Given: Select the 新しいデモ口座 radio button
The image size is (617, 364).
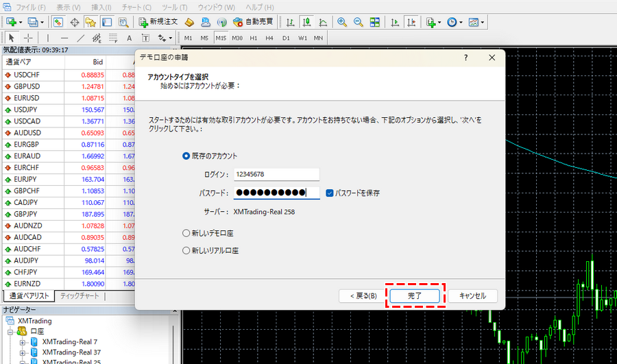Looking at the screenshot, I should 186,233.
